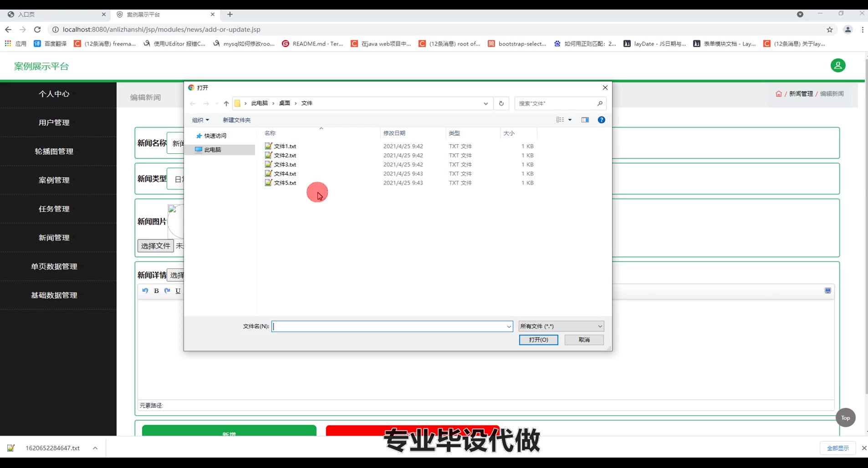Image resolution: width=868 pixels, height=468 pixels.
Task: Open 个人中心 in the sidebar
Action: [54, 94]
